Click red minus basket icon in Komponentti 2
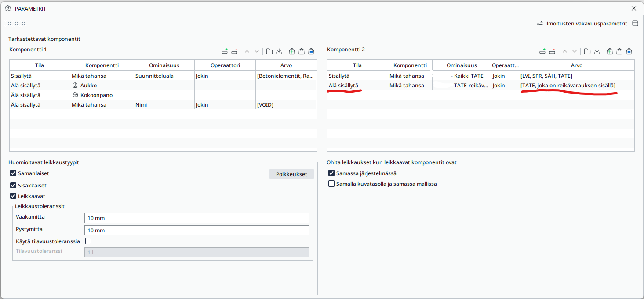 click(x=619, y=51)
